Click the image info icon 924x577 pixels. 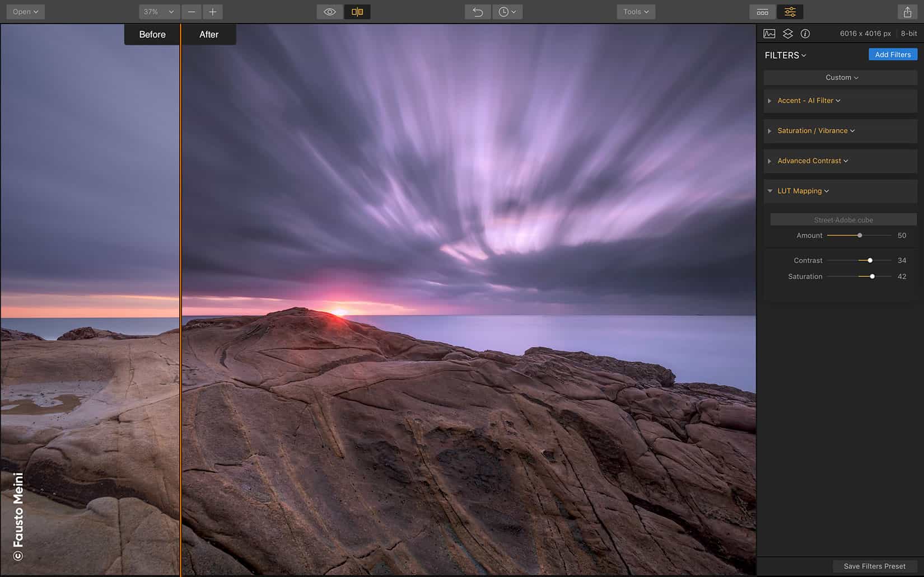point(805,34)
